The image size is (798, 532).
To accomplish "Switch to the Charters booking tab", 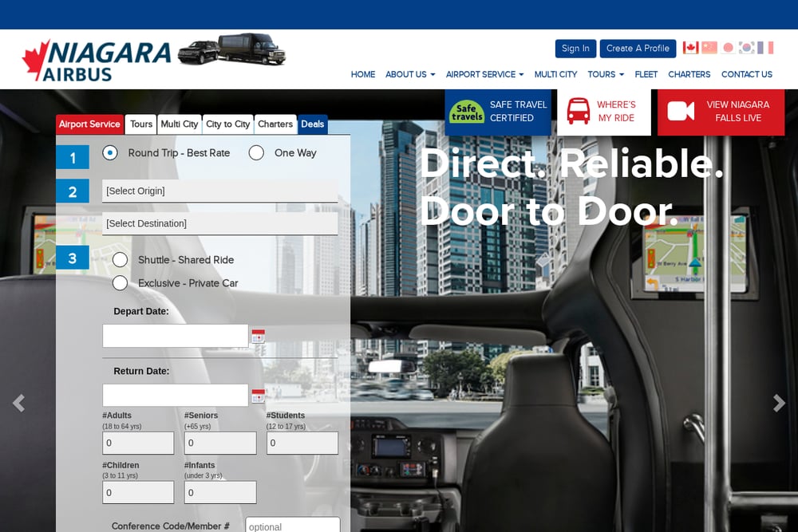I will (275, 124).
